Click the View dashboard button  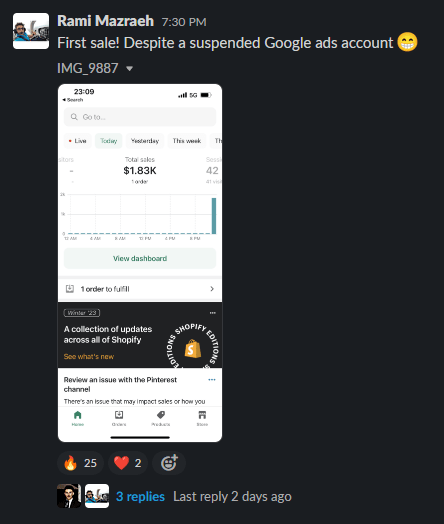pos(140,258)
